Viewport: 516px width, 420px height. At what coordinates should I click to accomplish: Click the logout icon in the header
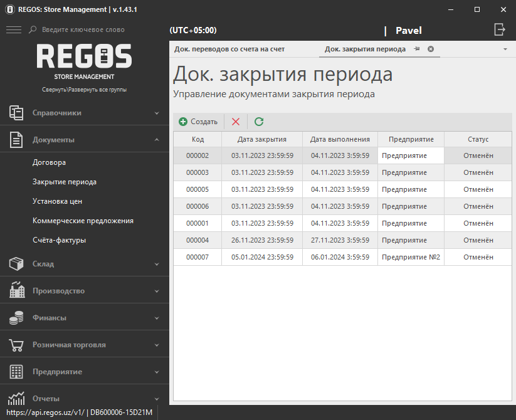tap(499, 29)
